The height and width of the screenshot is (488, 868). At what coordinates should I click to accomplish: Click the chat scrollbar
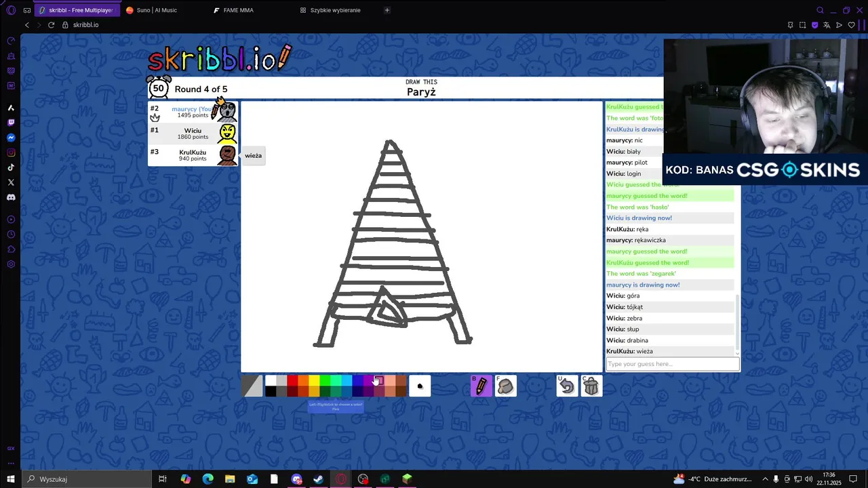click(x=737, y=324)
